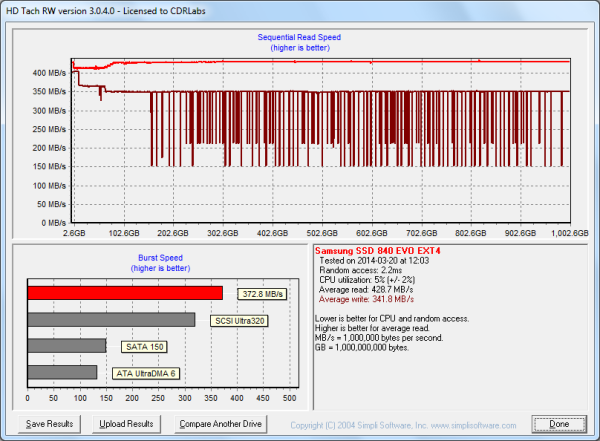Image resolution: width=600 pixels, height=441 pixels.
Task: Click the ATA UltraDMA 6 bar
Action: click(62, 372)
